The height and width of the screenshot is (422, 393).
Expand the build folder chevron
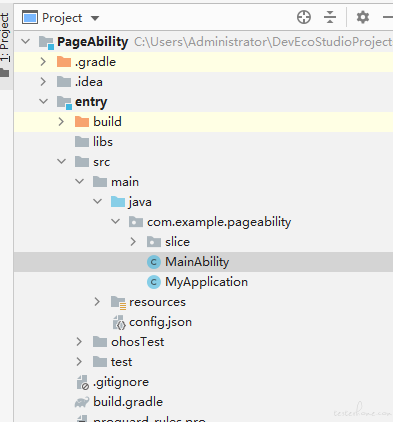pyautogui.click(x=61, y=122)
